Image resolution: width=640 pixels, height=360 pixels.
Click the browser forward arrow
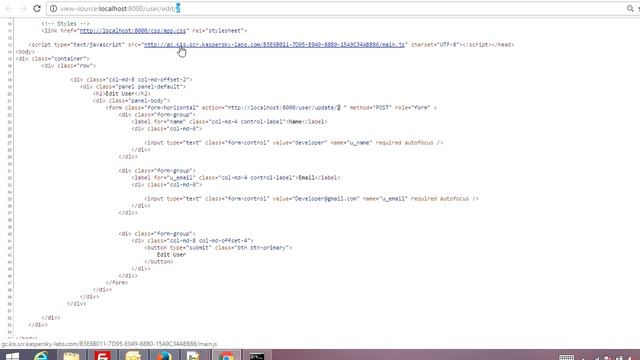tap(22, 8)
